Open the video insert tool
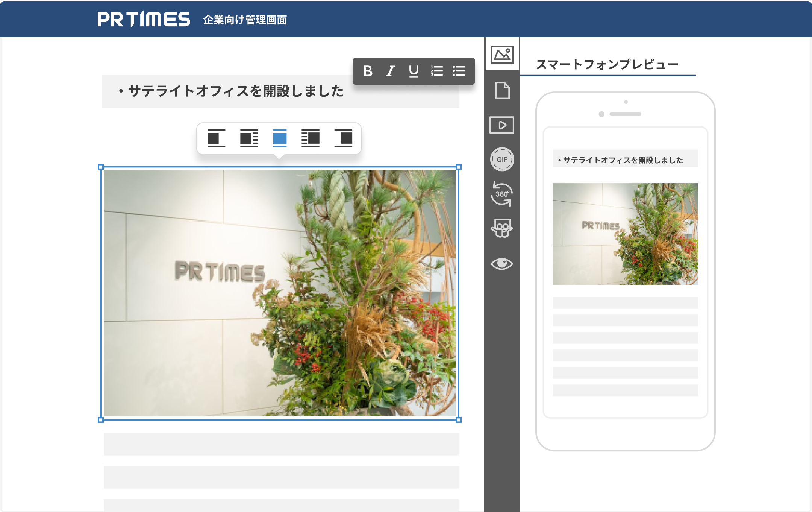This screenshot has height=512, width=812. coord(502,125)
